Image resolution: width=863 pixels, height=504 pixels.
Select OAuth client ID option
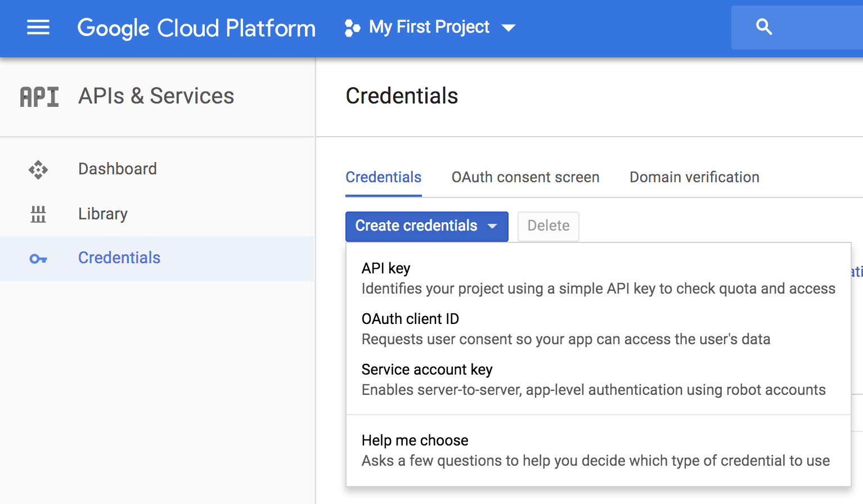click(x=410, y=319)
